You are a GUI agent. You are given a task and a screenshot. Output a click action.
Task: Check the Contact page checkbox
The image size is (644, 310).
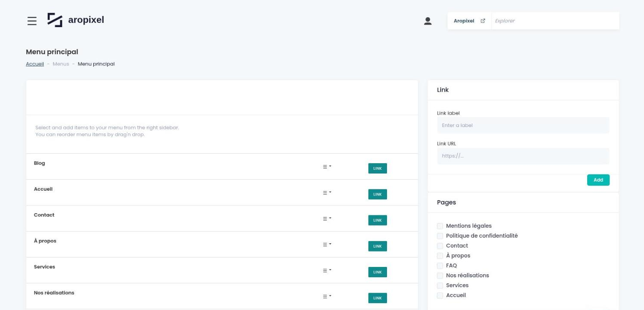440,246
